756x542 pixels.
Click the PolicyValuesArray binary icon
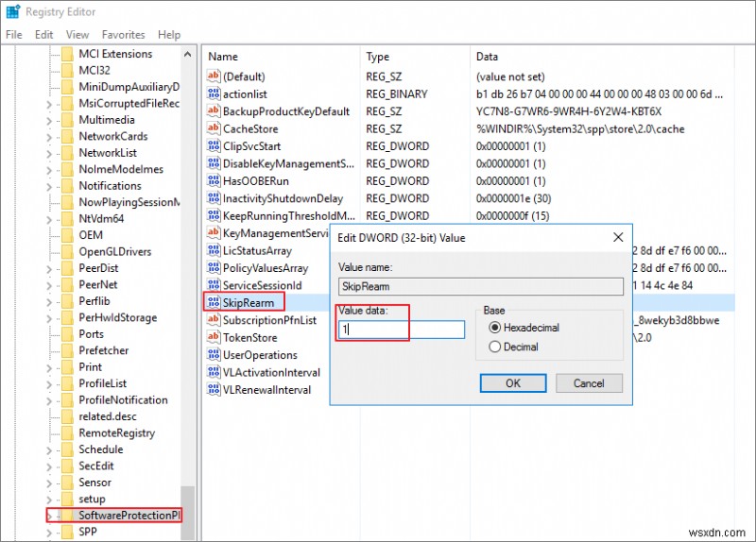click(214, 267)
